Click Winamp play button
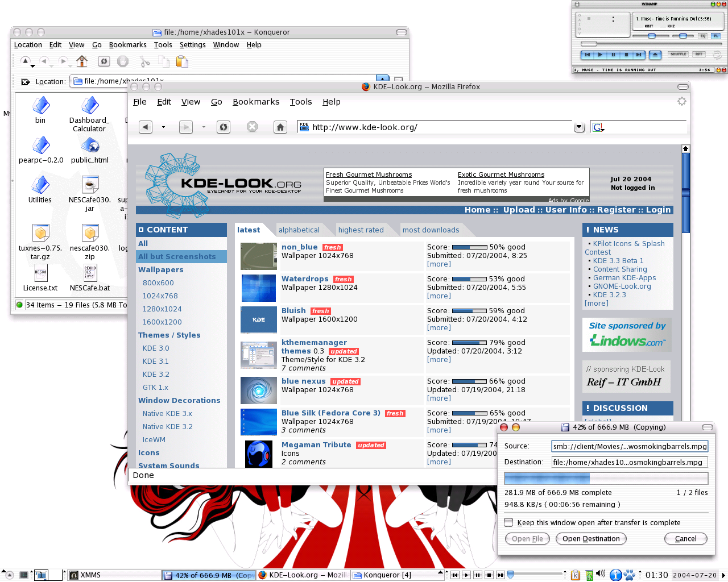Screen dimensions: 728x582 coord(600,55)
